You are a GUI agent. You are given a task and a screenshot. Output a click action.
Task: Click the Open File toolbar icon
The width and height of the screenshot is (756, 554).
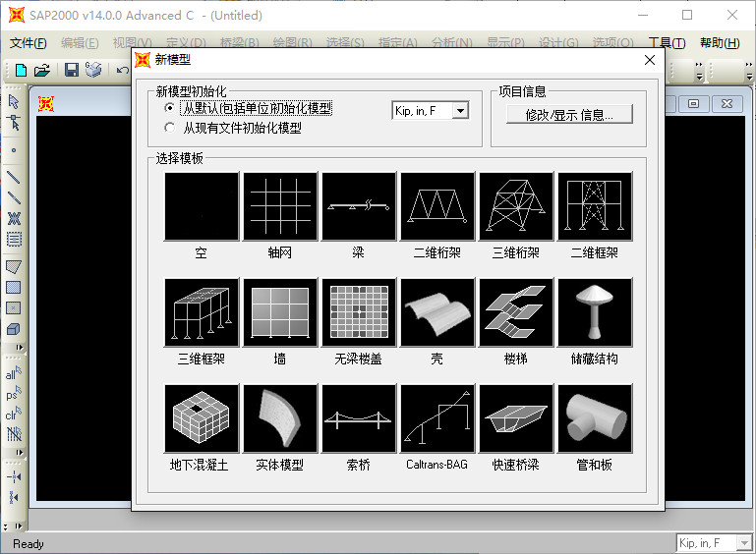coord(42,71)
